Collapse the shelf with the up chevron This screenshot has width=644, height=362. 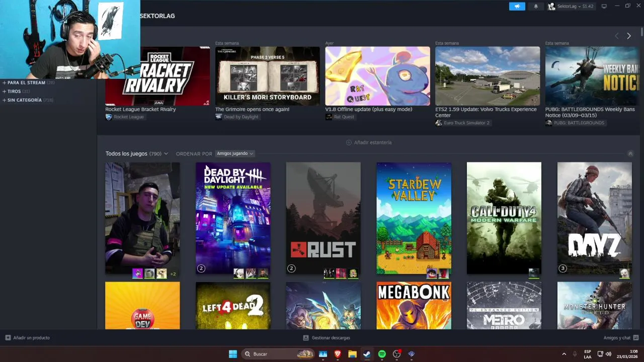pyautogui.click(x=630, y=154)
